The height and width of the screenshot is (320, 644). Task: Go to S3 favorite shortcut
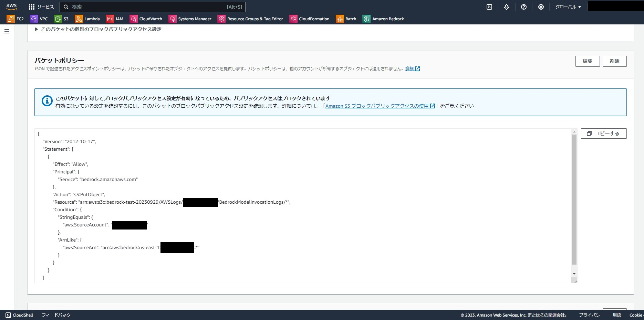point(62,19)
